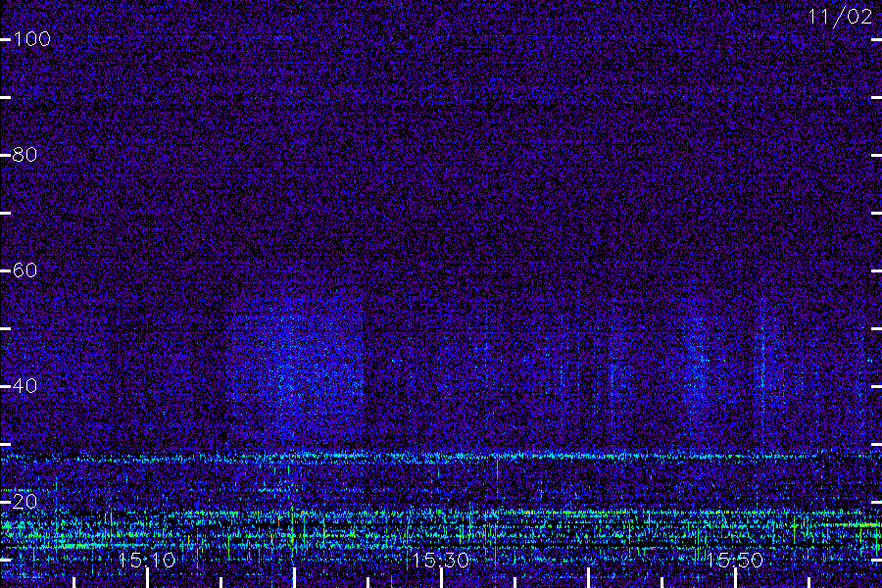Viewport: 882px width, 588px height.
Task: Click the 15:30 time label
Action: tap(441, 560)
